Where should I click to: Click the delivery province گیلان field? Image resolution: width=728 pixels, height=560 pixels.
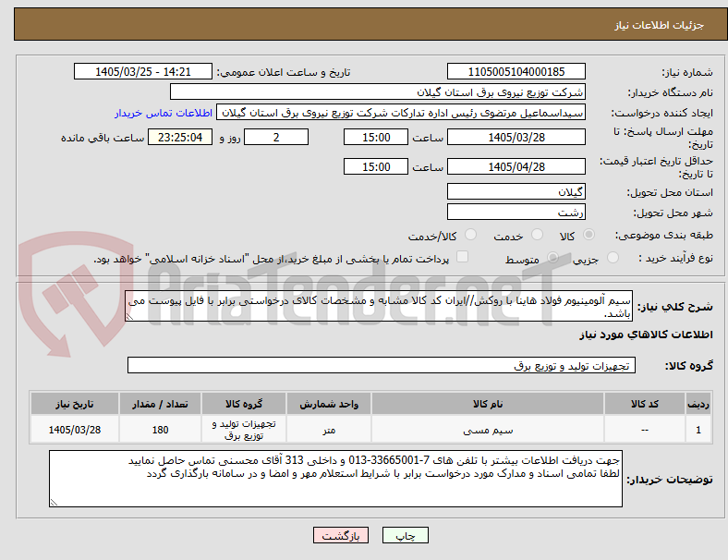point(516,191)
